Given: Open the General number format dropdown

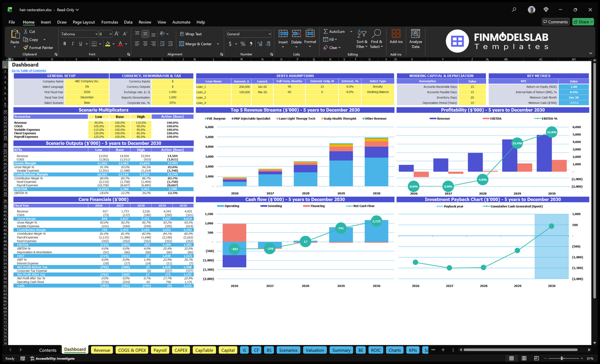Looking at the screenshot, I should (269, 34).
